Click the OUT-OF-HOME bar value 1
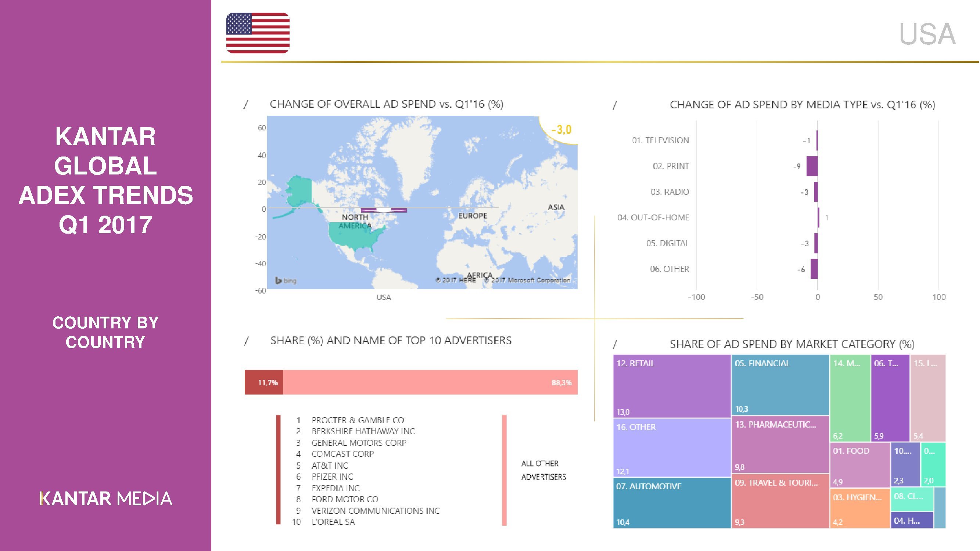 point(819,217)
